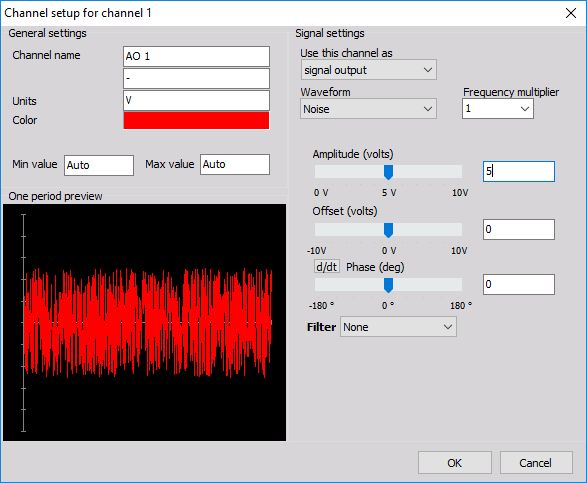Click the Amplitude slider handle

tap(389, 172)
